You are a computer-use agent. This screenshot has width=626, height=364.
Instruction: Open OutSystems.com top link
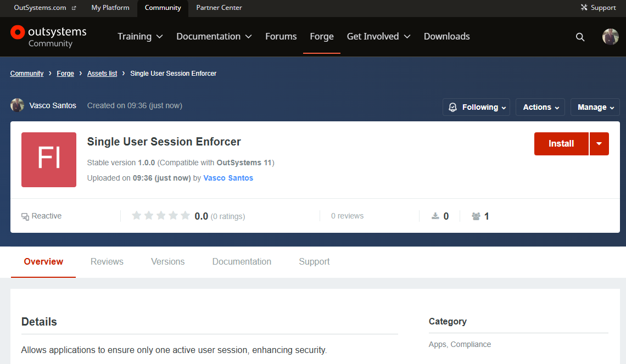coord(40,8)
